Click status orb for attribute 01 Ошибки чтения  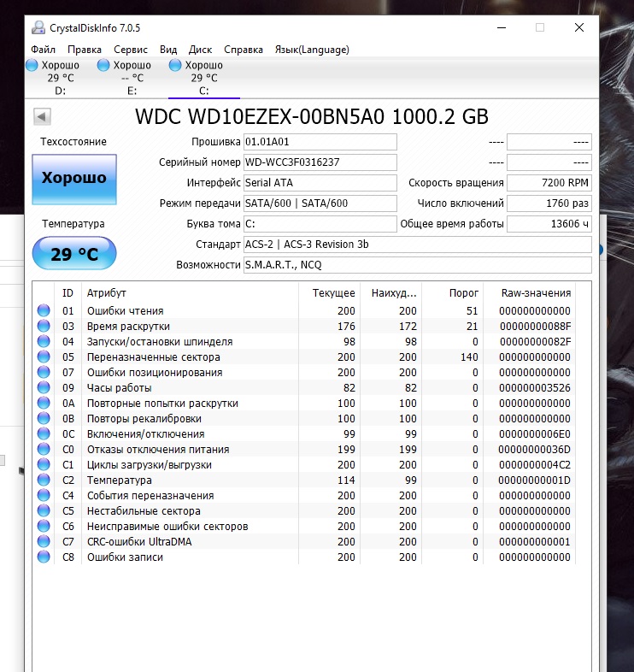(44, 310)
